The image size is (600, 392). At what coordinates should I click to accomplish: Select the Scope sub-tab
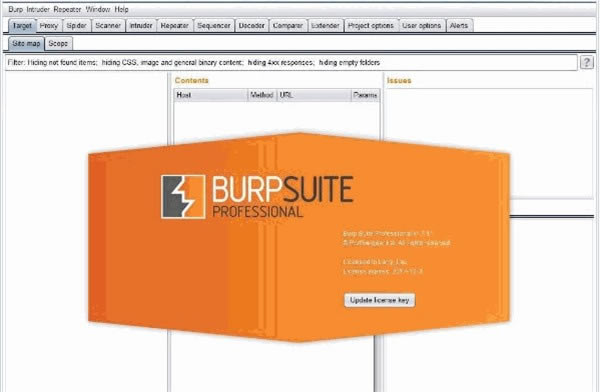[58, 44]
